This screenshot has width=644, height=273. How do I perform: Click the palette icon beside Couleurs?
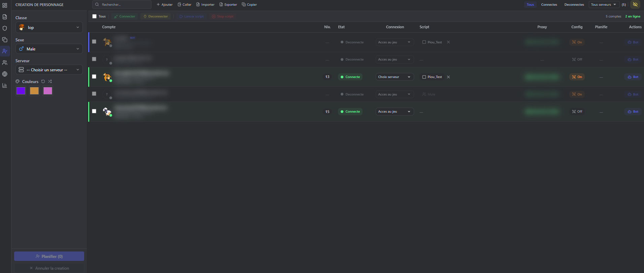[18, 81]
